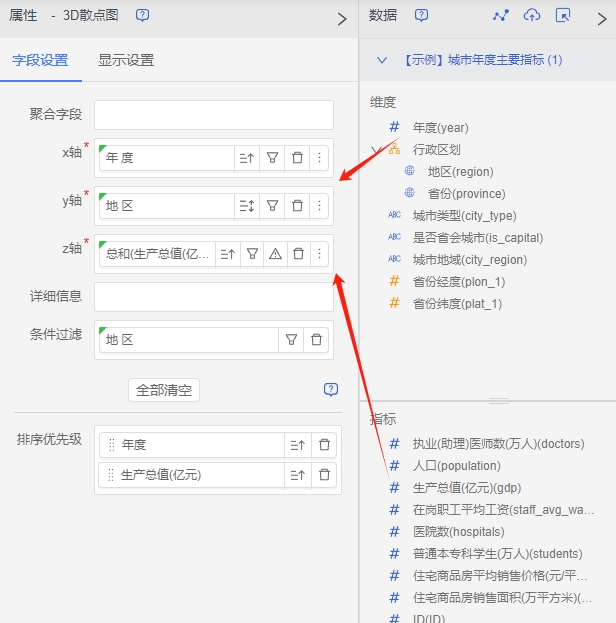Click the warning triangle icon on z轴
Viewport: 616px width, 623px height.
tap(275, 254)
